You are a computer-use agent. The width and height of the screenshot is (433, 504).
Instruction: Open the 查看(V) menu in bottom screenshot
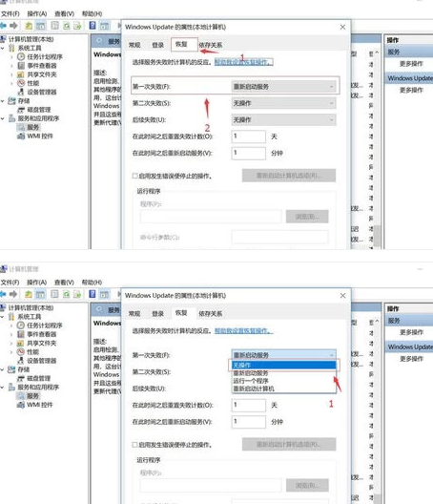click(x=64, y=283)
